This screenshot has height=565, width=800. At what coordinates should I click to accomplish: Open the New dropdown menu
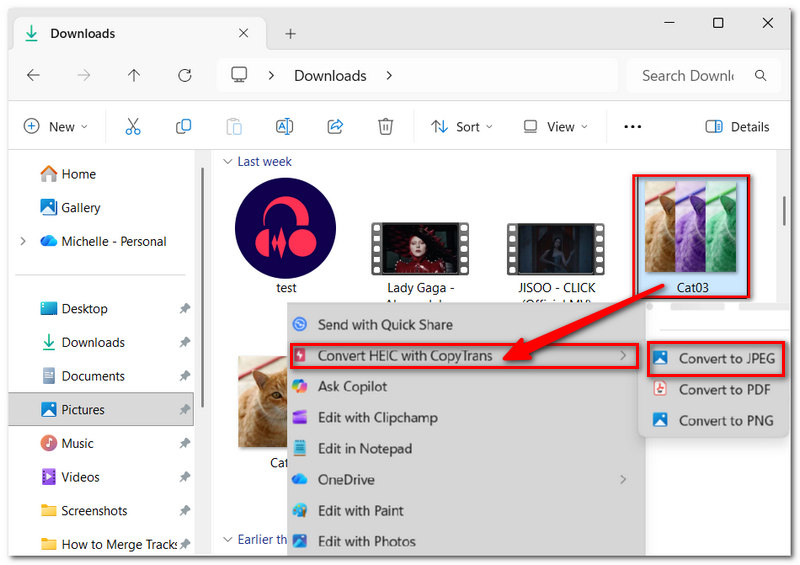pos(56,127)
